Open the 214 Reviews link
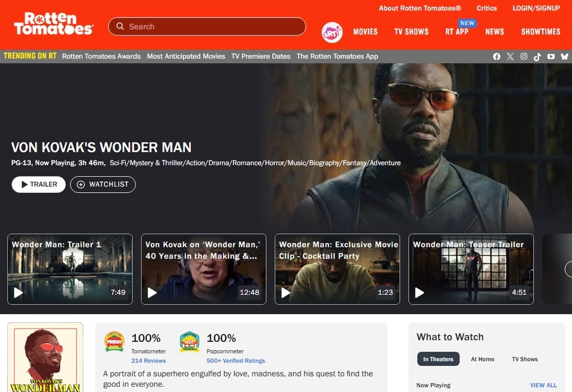572x392 pixels. 148,360
